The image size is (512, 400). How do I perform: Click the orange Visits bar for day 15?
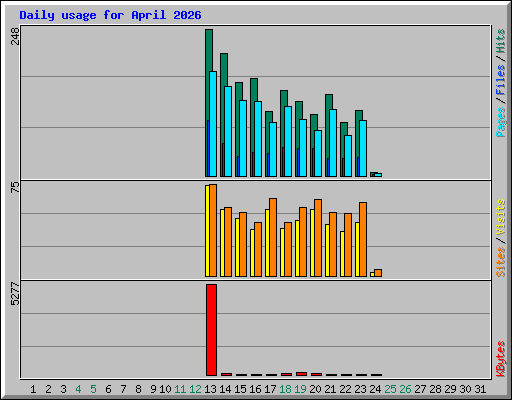[x=243, y=244]
